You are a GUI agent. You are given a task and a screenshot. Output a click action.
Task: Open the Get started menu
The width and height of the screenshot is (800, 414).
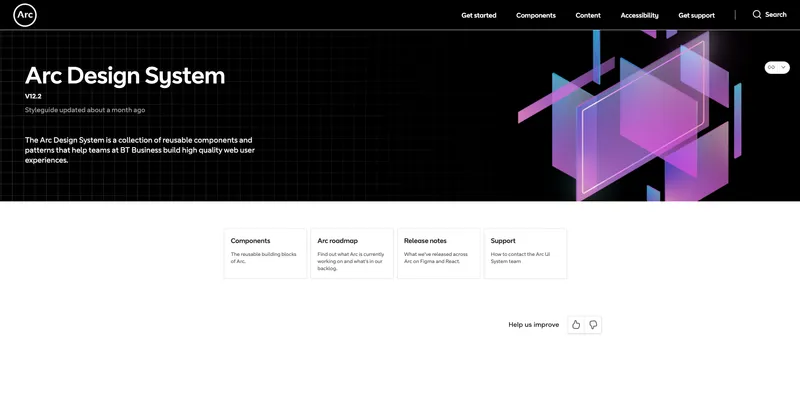pos(479,15)
